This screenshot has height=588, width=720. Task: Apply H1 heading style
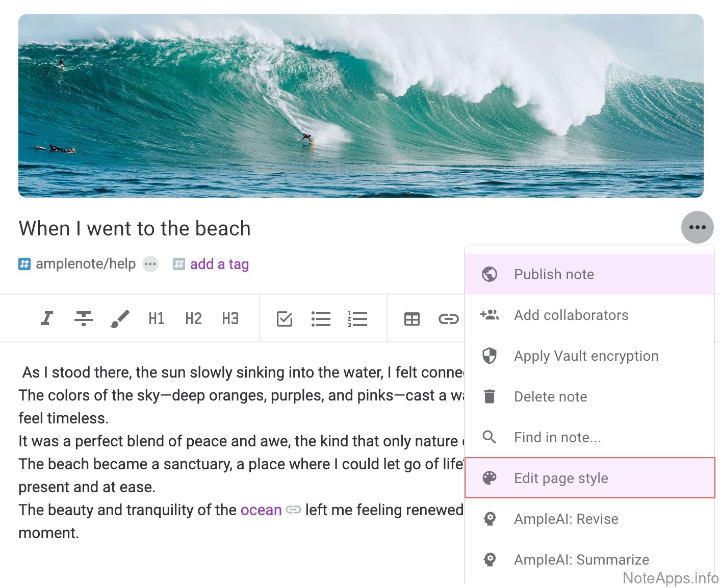(157, 318)
